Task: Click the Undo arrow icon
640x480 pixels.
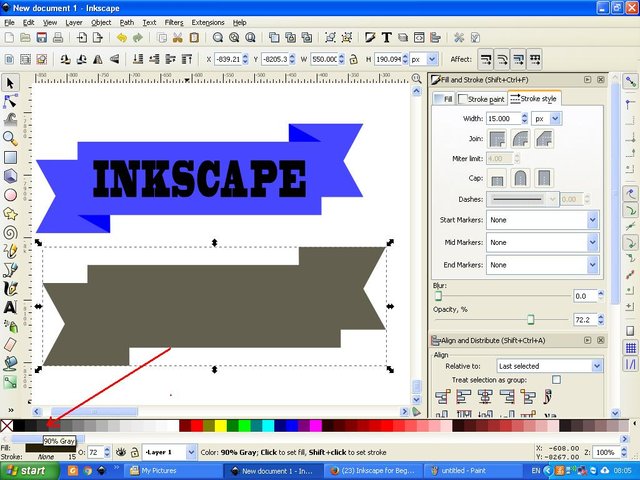Action: tap(122, 38)
